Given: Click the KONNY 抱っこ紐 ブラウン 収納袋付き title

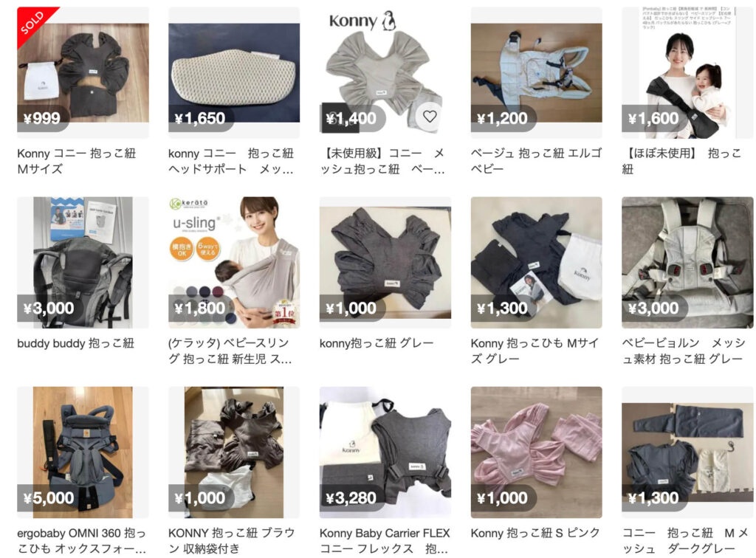Looking at the screenshot, I should (231, 540).
